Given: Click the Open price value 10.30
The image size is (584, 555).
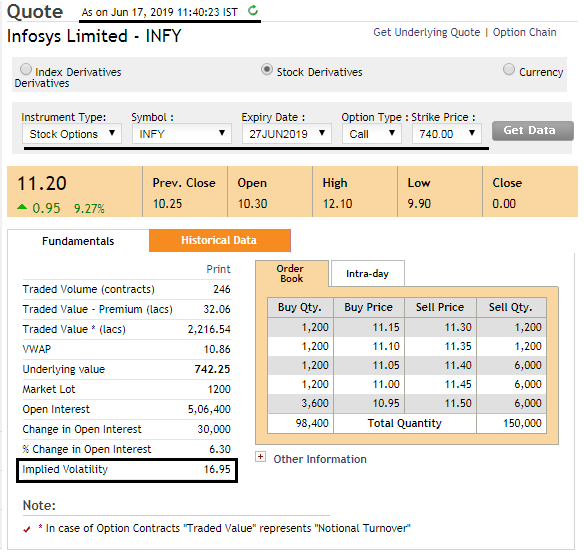Looking at the screenshot, I should (252, 204).
